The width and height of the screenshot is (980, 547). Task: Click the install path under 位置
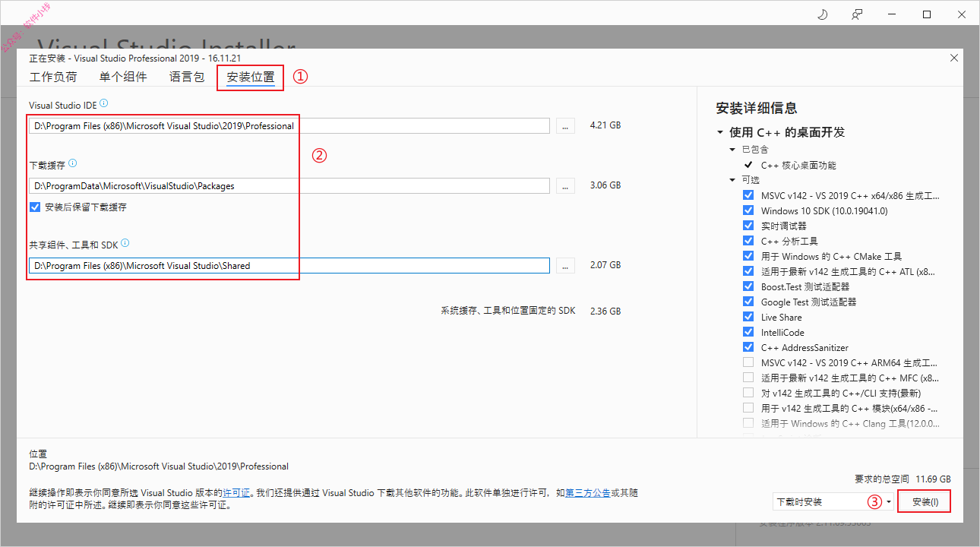pyautogui.click(x=159, y=466)
